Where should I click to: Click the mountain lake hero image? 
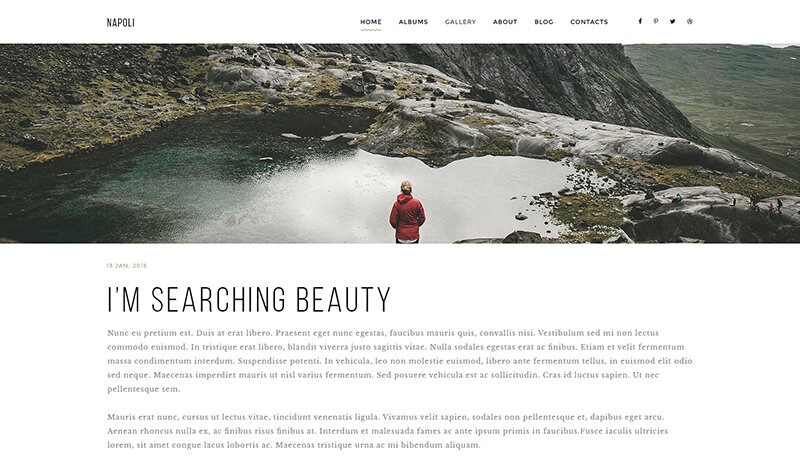pyautogui.click(x=400, y=143)
